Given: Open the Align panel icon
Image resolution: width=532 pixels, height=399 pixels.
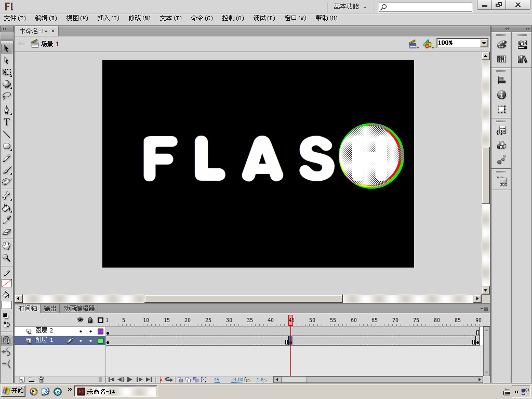Looking at the screenshot, I should [x=501, y=81].
